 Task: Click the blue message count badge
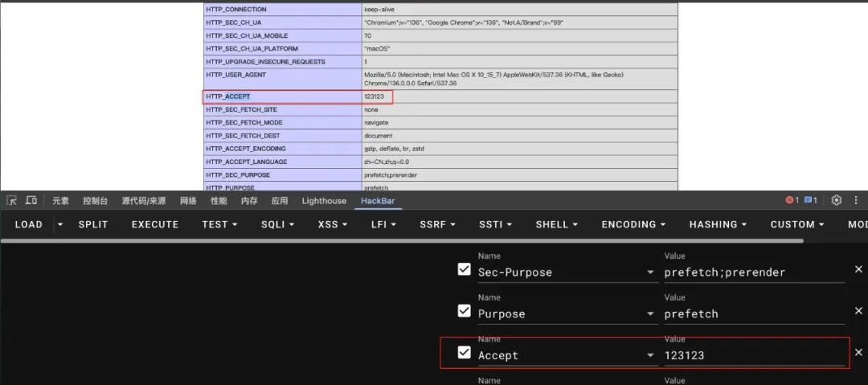tap(810, 200)
